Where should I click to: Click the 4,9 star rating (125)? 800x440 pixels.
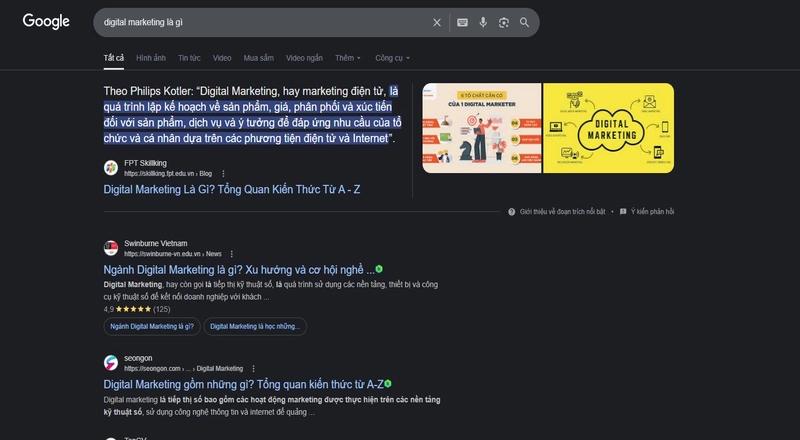(137, 309)
